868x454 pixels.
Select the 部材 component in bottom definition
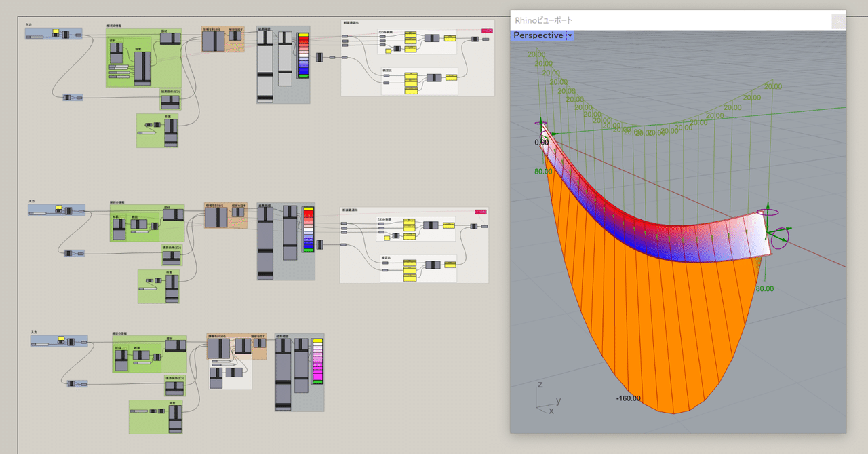tap(176, 346)
